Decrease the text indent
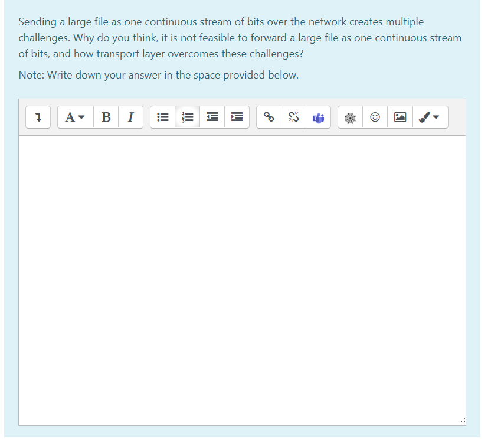This screenshot has height=448, width=491. point(212,117)
